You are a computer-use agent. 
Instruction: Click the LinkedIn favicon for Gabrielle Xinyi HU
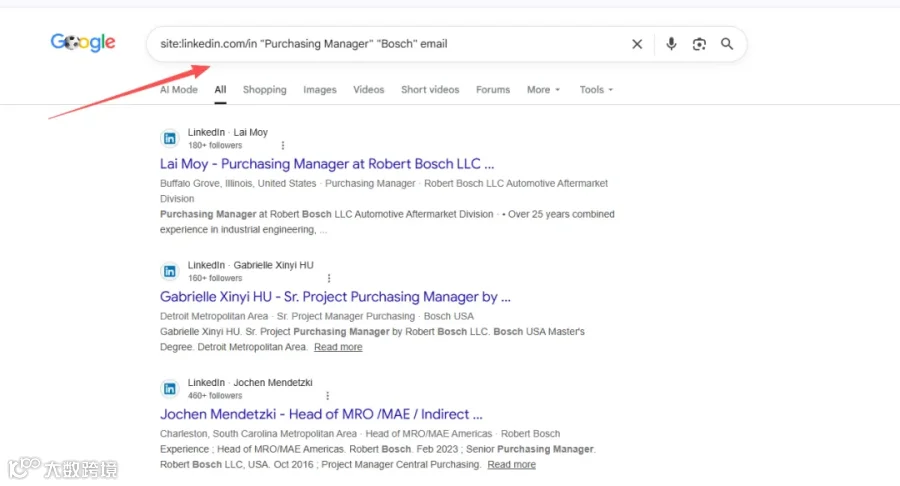pyautogui.click(x=170, y=271)
